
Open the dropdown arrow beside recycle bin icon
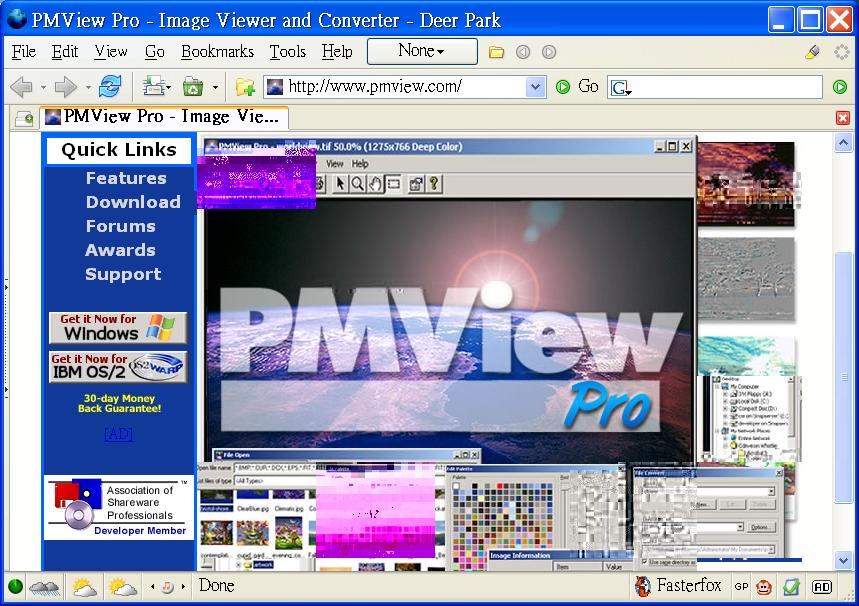point(215,87)
